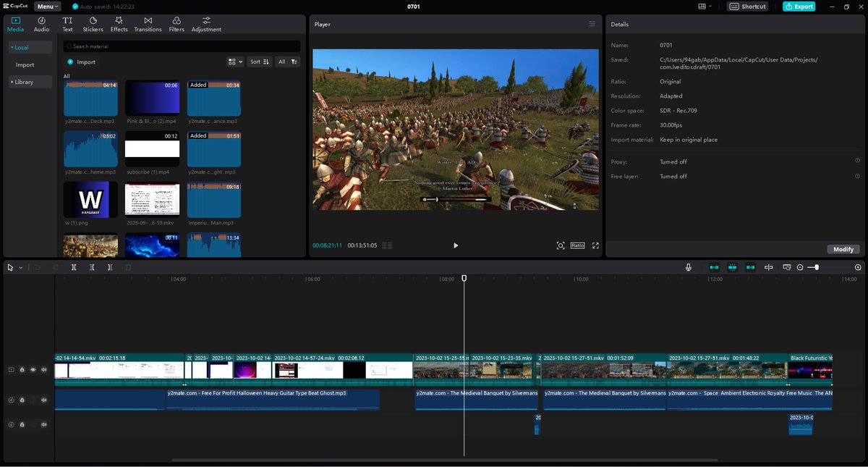Click delete right trim tool
The height and width of the screenshot is (467, 868).
click(110, 267)
